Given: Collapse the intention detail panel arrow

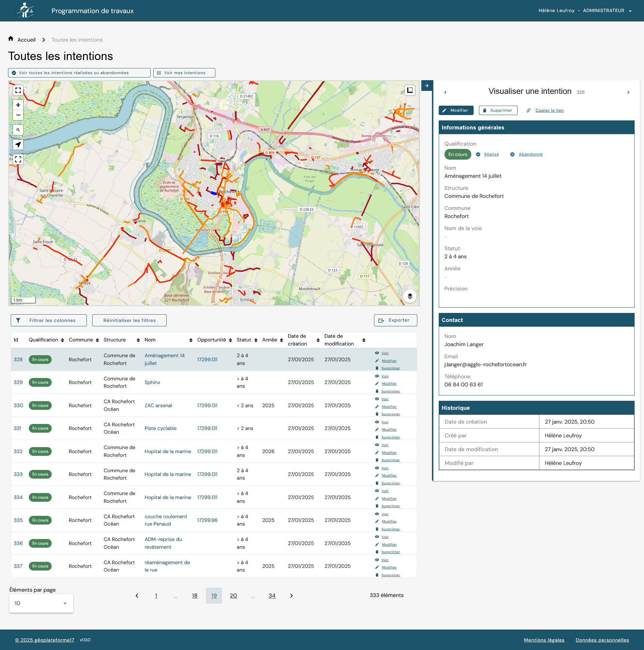Looking at the screenshot, I should pyautogui.click(x=427, y=86).
